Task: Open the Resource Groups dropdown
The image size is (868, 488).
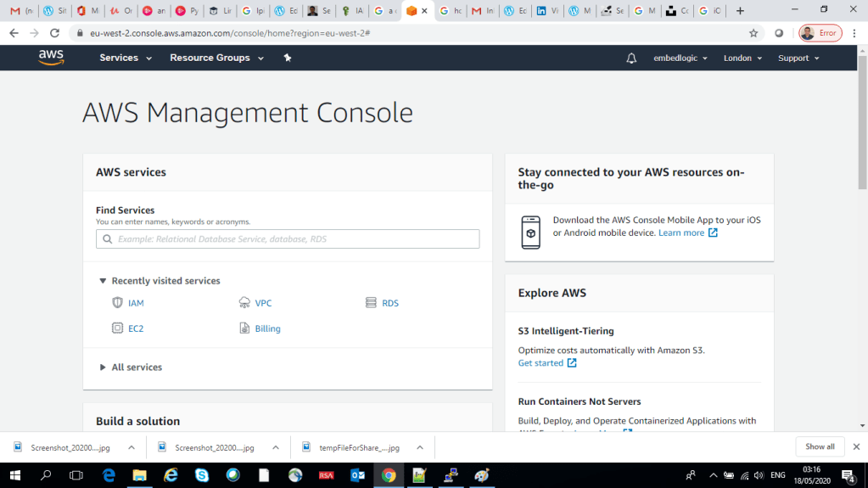Action: point(216,58)
